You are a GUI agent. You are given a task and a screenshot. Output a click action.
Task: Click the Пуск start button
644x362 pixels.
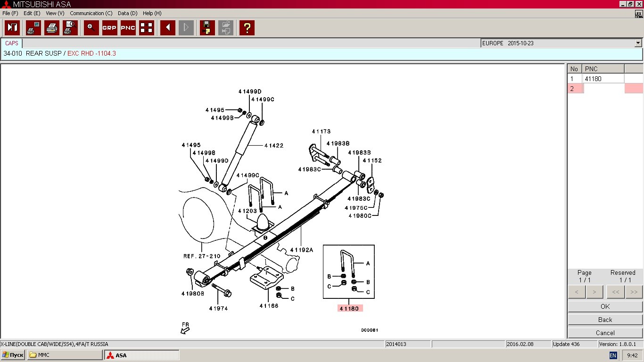coord(13,355)
